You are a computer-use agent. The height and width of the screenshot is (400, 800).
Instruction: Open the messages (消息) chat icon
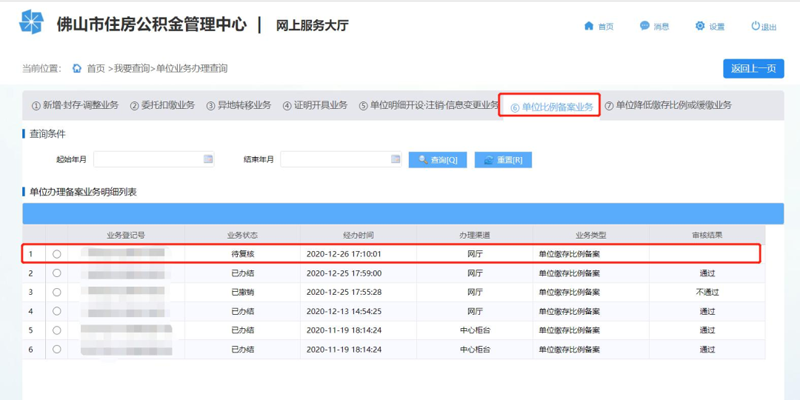pos(645,26)
